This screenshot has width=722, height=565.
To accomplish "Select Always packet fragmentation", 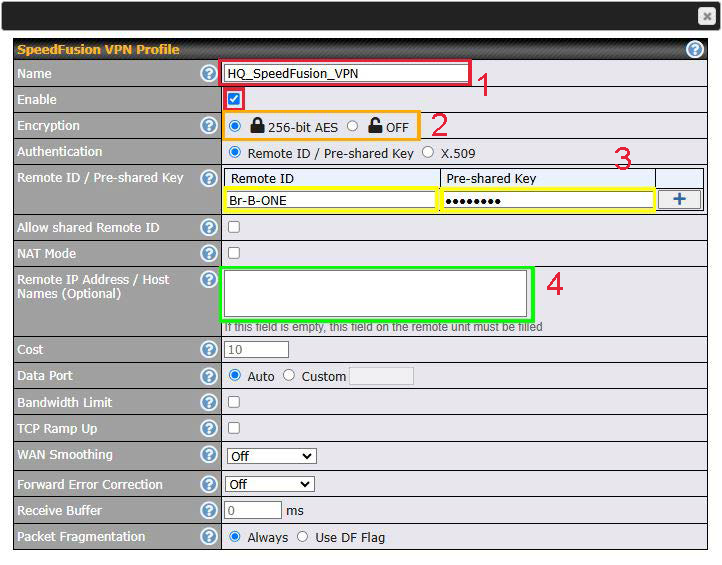I will [235, 536].
